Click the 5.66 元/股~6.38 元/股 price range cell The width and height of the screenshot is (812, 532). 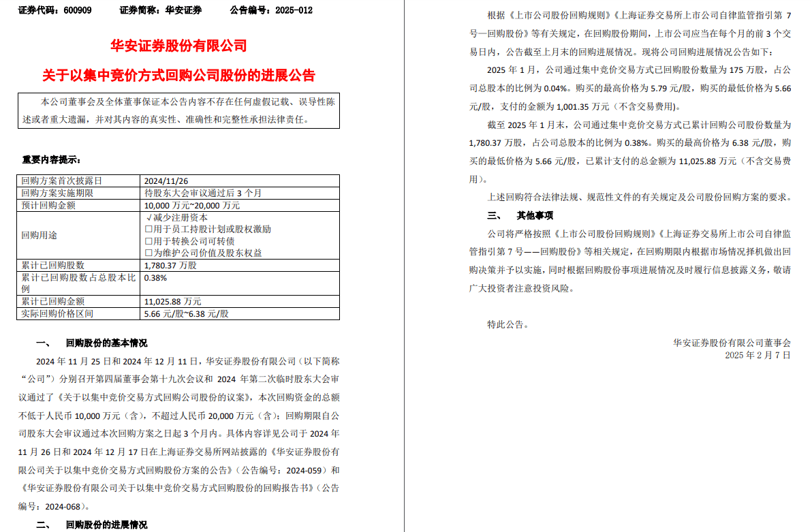pos(186,314)
